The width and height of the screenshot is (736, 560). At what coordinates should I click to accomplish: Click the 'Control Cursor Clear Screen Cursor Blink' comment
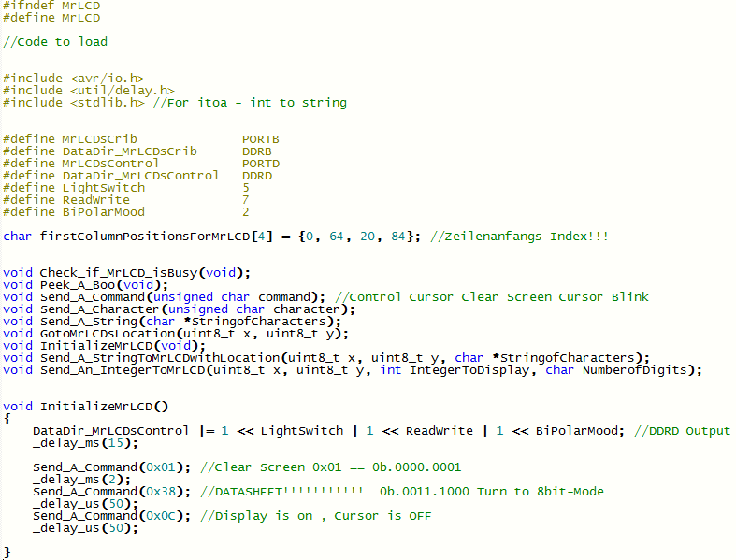492,297
